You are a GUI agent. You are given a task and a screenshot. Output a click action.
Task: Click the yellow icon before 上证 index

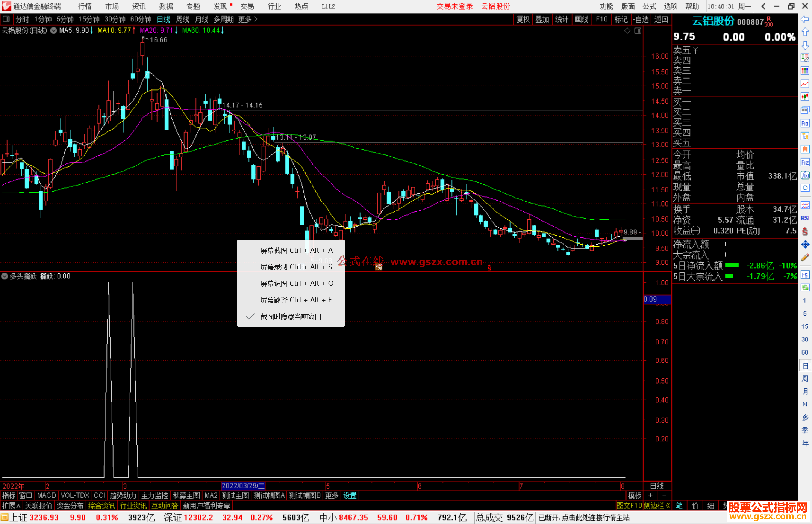pyautogui.click(x=5, y=518)
